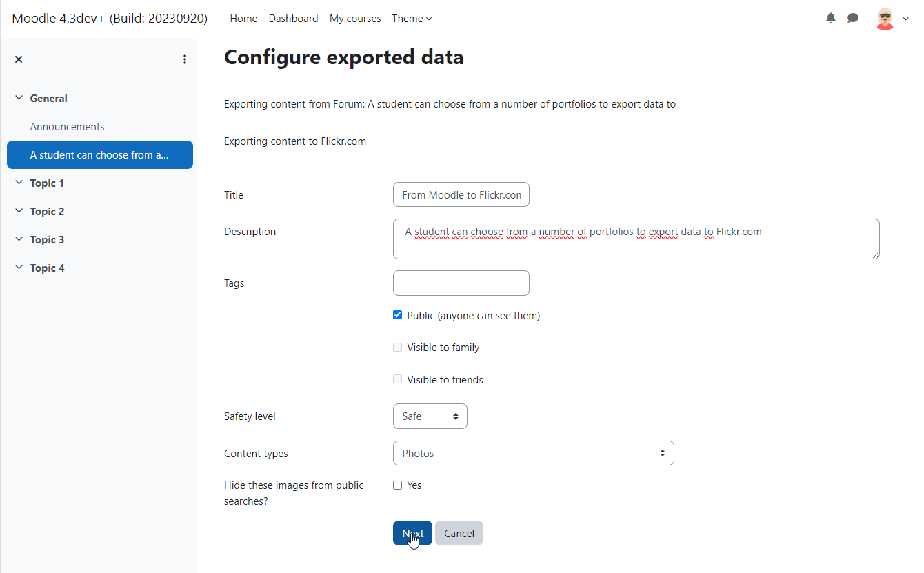The height and width of the screenshot is (573, 924).
Task: Select the highlighted 'A student can choose from a...' item
Action: click(x=100, y=155)
